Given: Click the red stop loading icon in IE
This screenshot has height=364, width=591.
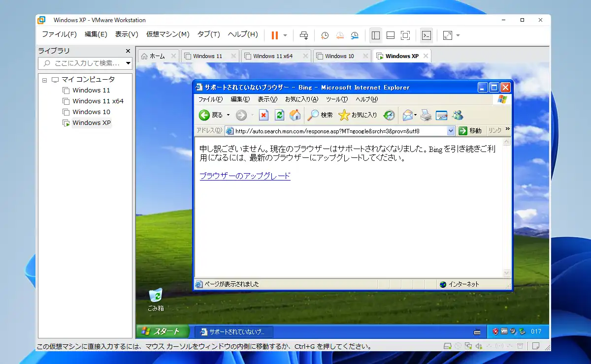Looking at the screenshot, I should [x=263, y=115].
